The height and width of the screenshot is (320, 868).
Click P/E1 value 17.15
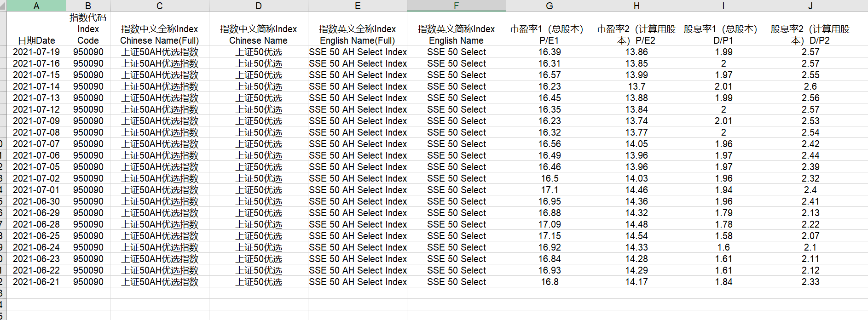coord(550,236)
